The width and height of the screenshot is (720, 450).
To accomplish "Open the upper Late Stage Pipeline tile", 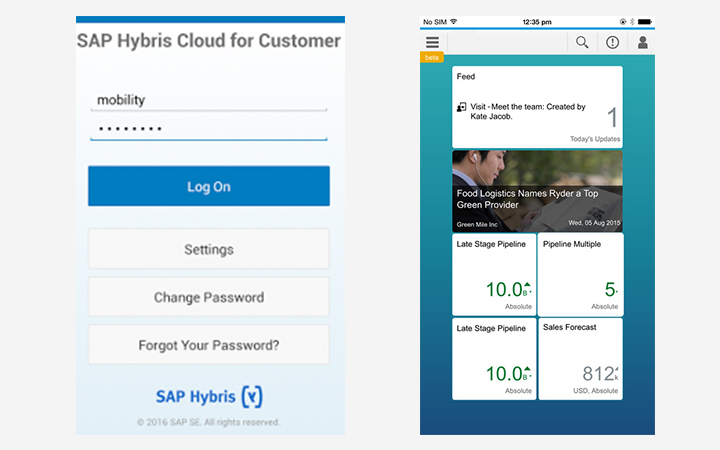I will 494,274.
